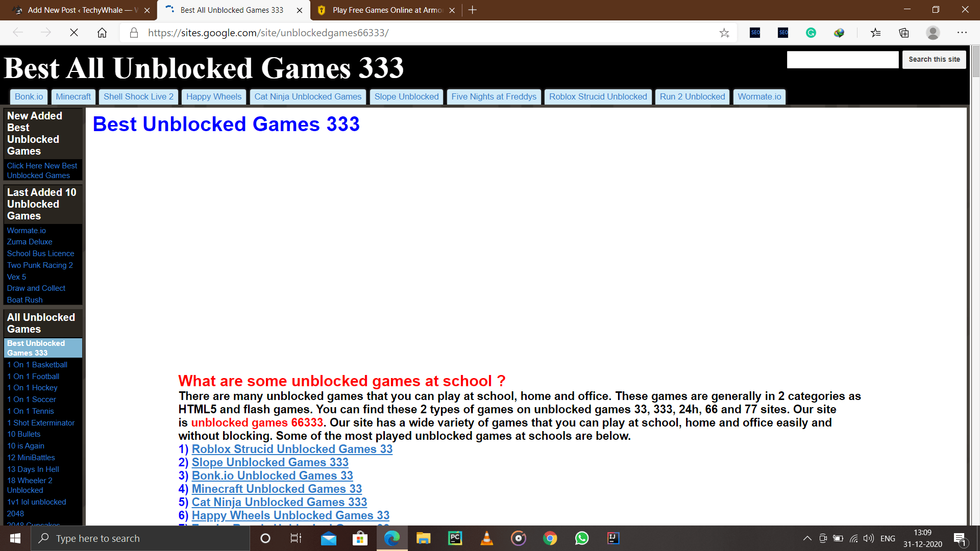Open WhatsApp from the taskbar
Viewport: 980px width, 551px height.
coord(581,538)
